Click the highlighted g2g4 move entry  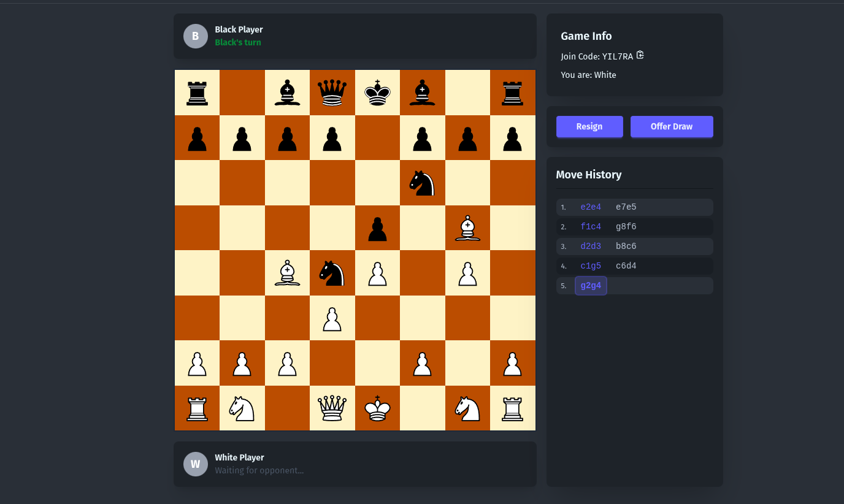pyautogui.click(x=590, y=285)
